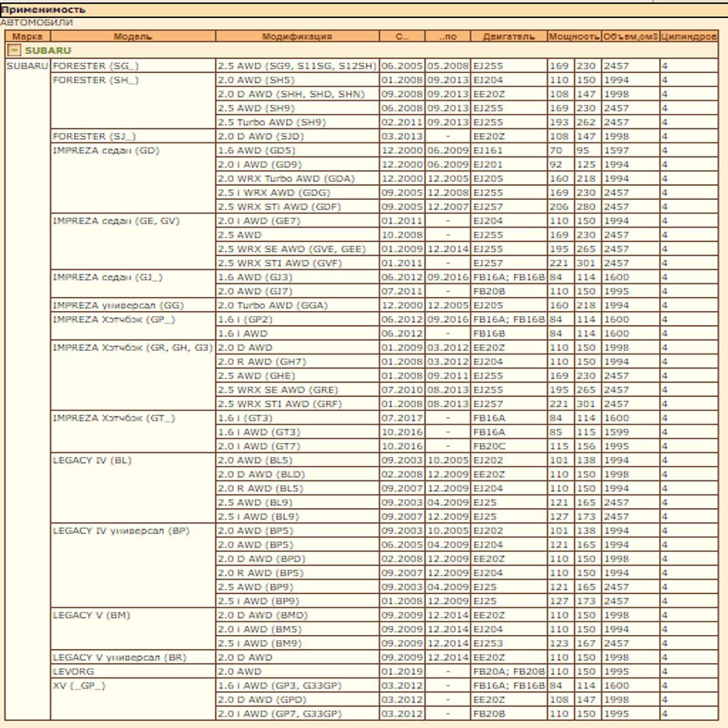Click the Цилиндров column header
This screenshot has width=728, height=728.
pyautogui.click(x=688, y=36)
